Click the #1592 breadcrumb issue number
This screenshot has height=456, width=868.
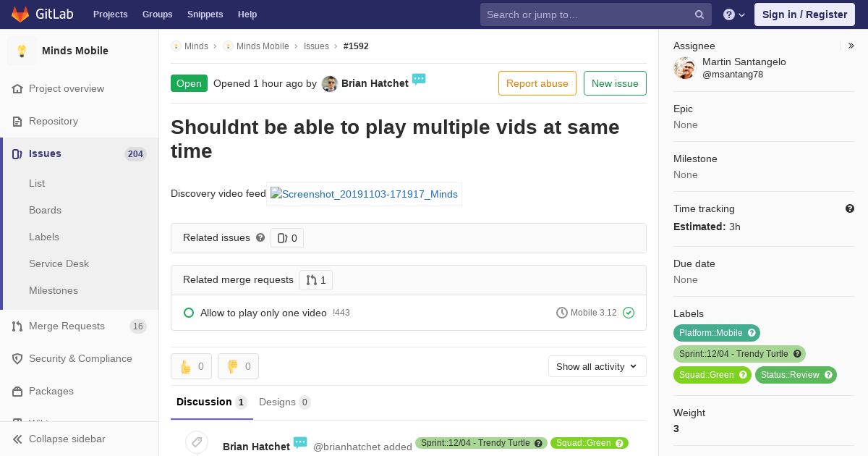tap(356, 46)
